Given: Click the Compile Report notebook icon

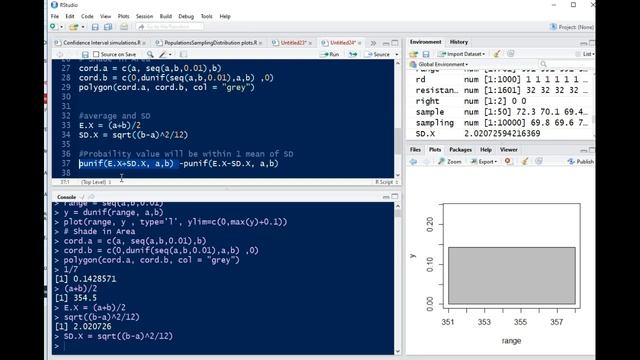Looking at the screenshot, I should (x=183, y=54).
